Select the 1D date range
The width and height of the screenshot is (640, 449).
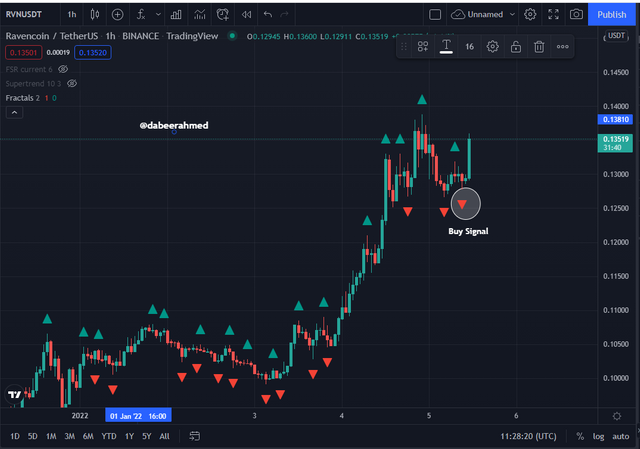click(15, 436)
